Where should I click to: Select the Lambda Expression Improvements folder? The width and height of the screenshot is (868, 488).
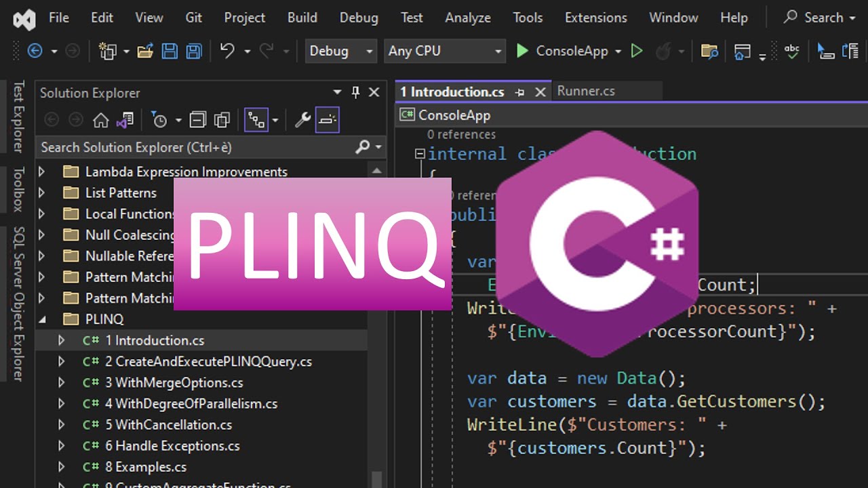186,171
